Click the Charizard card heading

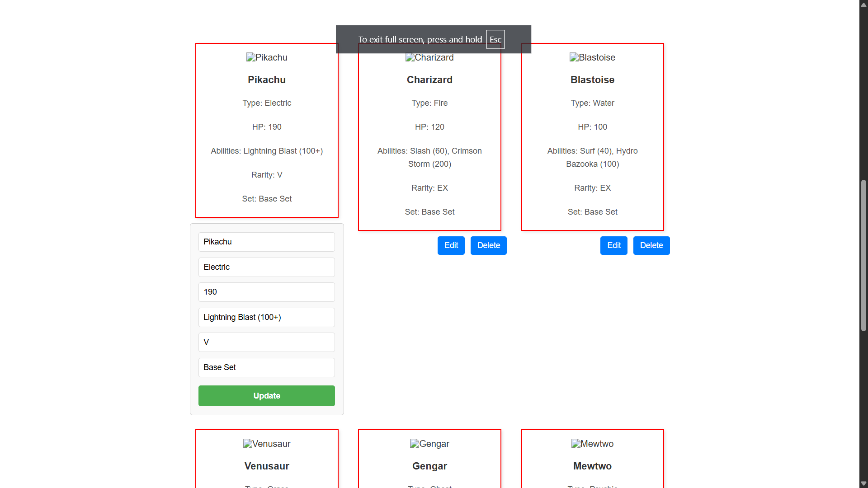click(x=429, y=80)
